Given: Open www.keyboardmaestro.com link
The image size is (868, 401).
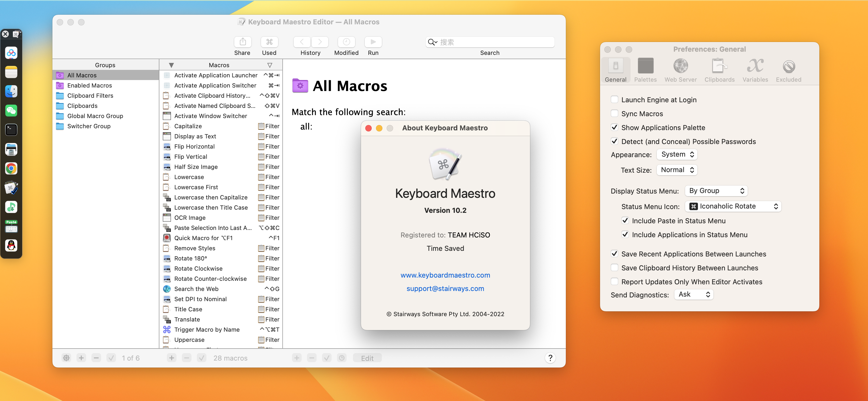Looking at the screenshot, I should coord(445,275).
